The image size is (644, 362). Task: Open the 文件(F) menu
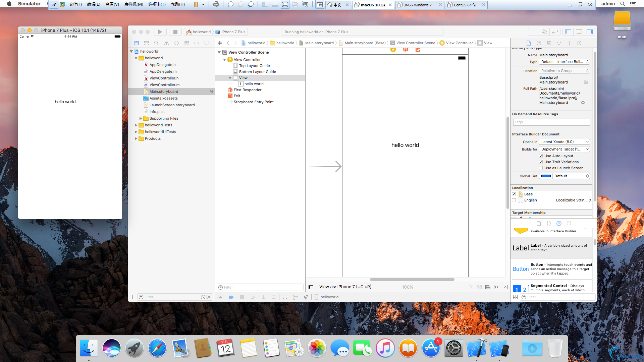coord(75,4)
